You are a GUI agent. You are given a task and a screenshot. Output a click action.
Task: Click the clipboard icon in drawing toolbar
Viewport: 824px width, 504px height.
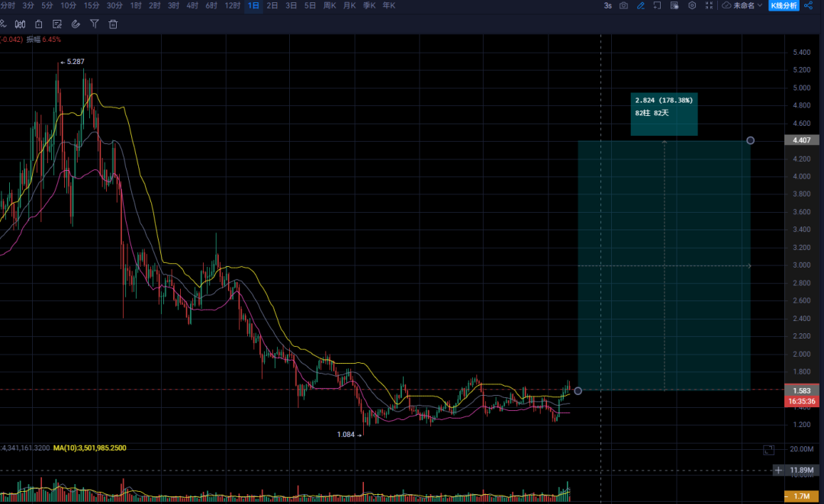click(39, 24)
